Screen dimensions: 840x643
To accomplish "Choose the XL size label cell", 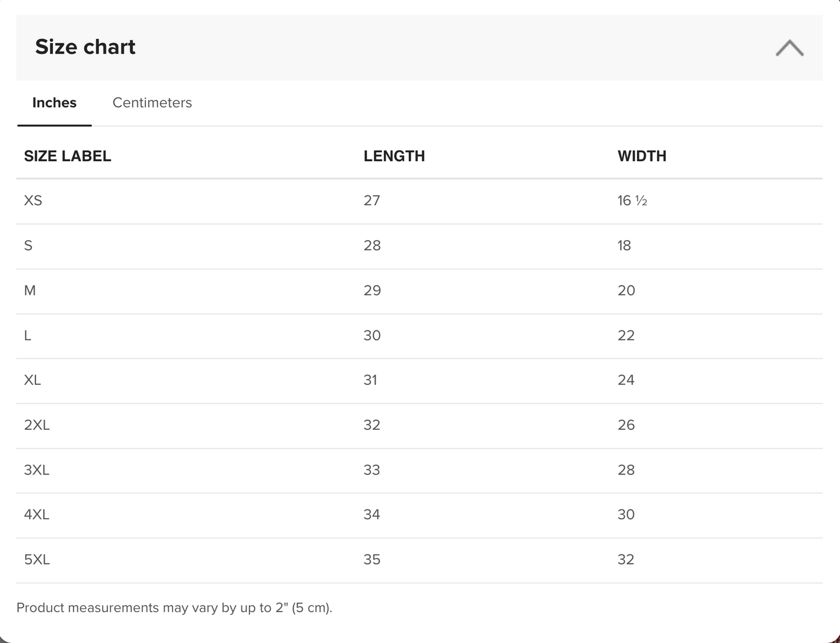I will coord(33,380).
